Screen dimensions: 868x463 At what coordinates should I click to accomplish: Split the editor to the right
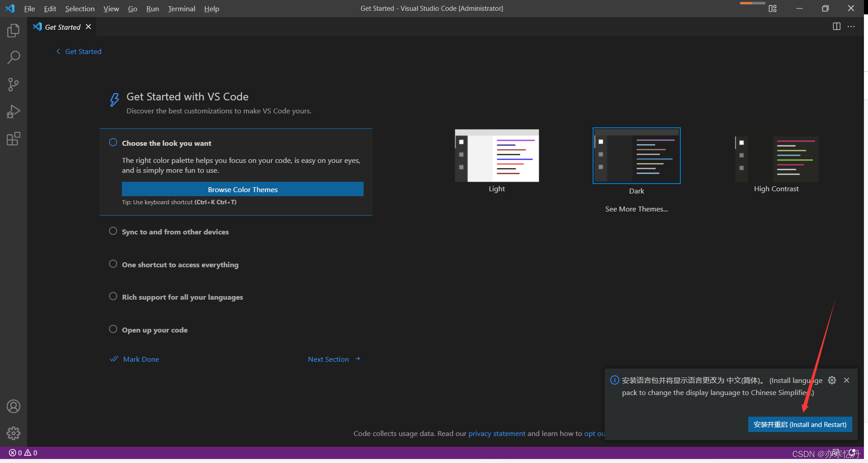(x=837, y=27)
